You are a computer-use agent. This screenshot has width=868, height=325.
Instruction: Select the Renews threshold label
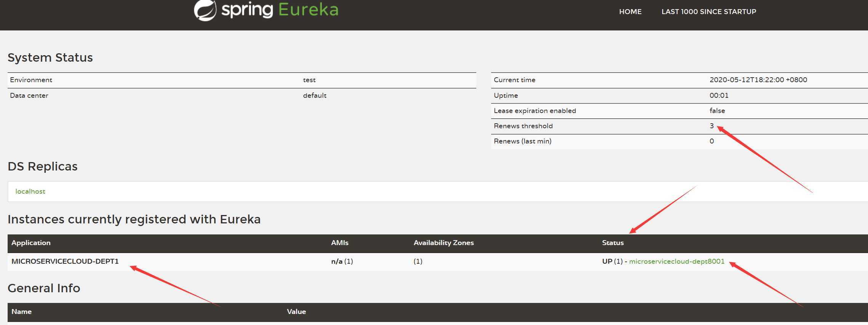pos(523,126)
